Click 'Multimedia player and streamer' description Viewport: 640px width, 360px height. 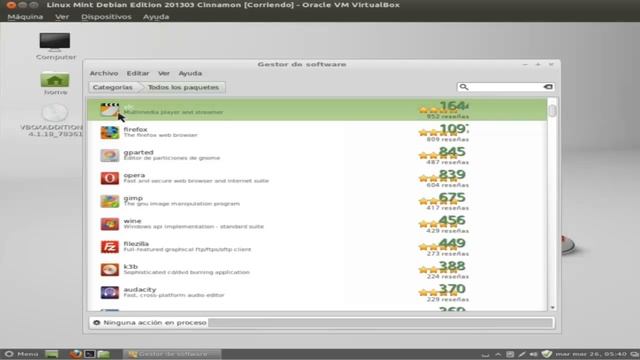tap(173, 112)
